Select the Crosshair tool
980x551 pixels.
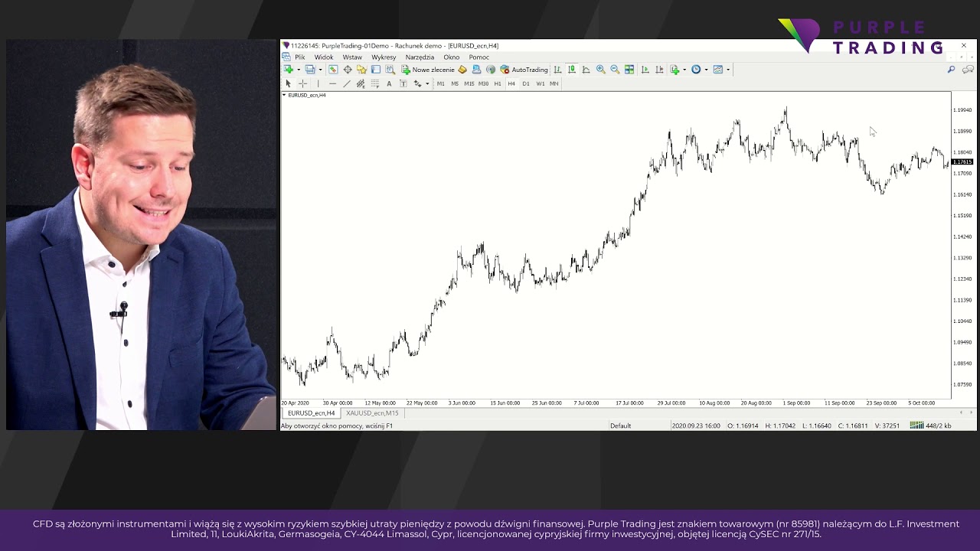tap(303, 83)
